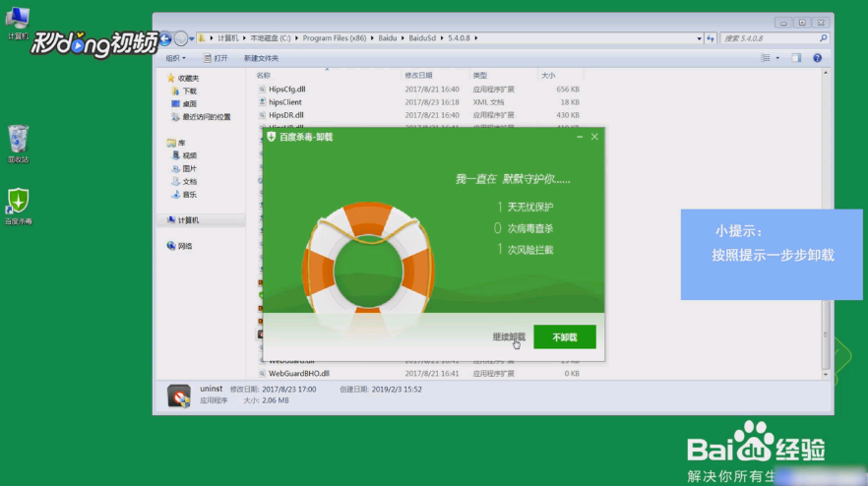Expand the recent pages dropdown arrow

(192, 38)
